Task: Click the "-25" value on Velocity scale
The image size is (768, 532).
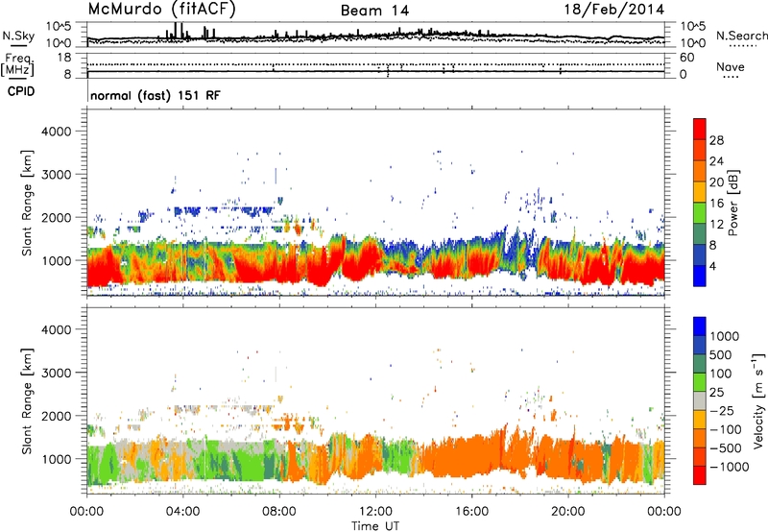Action: click(721, 411)
